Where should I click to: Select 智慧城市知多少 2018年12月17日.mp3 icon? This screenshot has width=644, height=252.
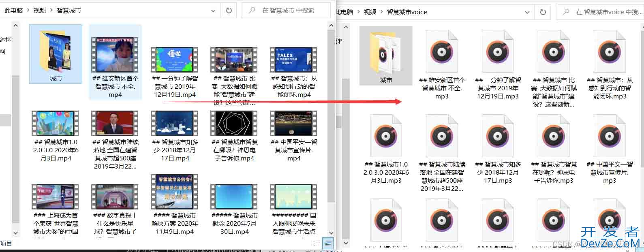pos(498,136)
